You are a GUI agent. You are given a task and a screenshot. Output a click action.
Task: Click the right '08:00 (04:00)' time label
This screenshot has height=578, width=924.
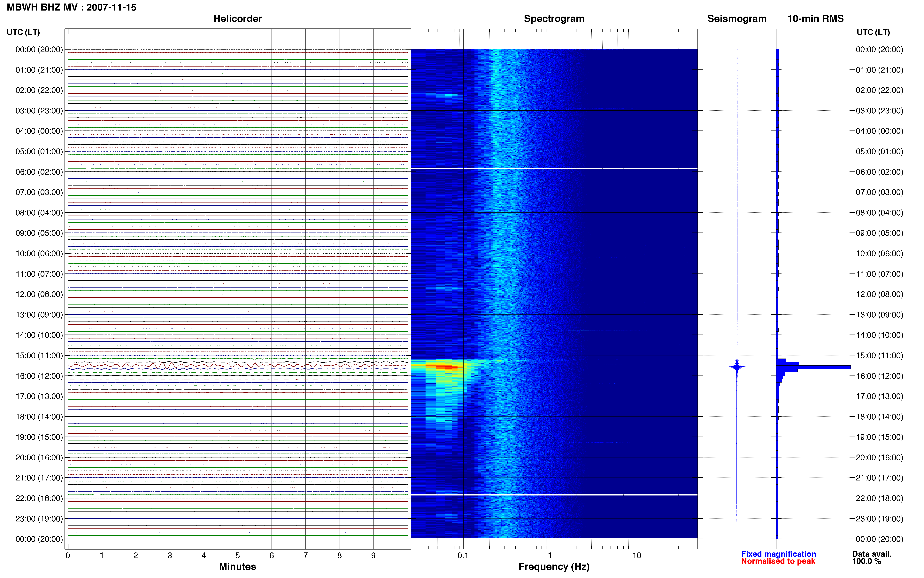[879, 213]
